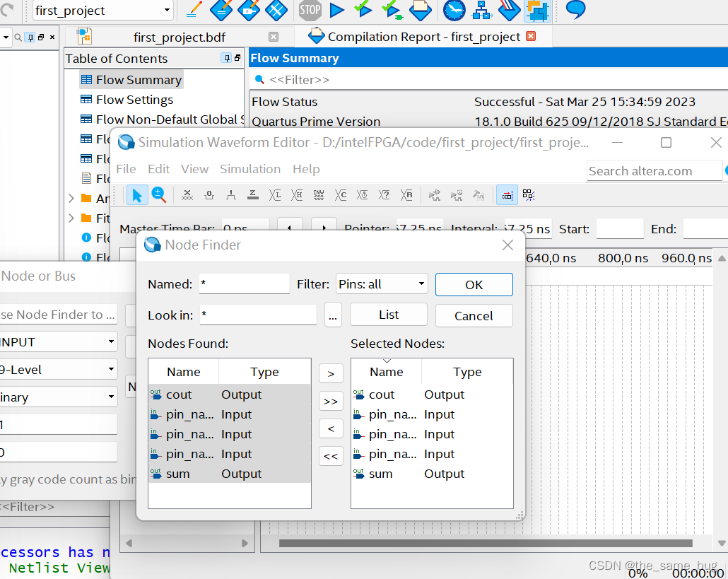Run timing simulation from Waveform Editor toolbar

tap(457, 195)
